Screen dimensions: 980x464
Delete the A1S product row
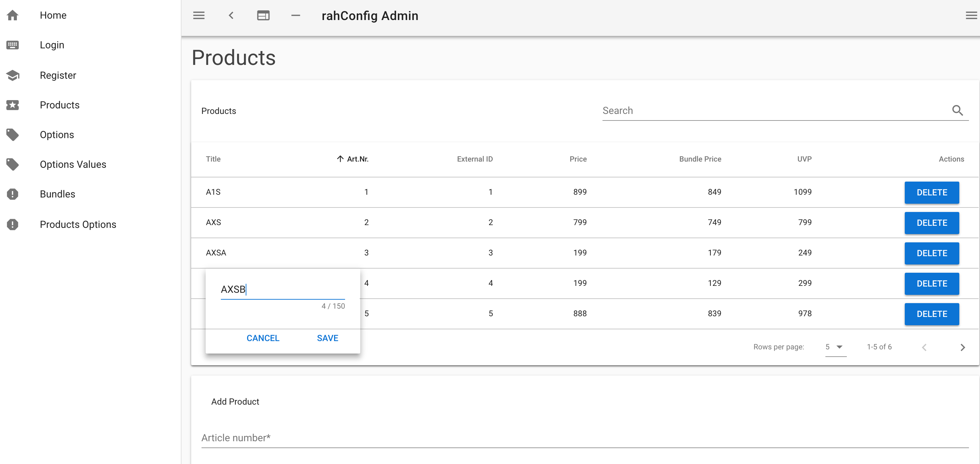click(x=931, y=192)
